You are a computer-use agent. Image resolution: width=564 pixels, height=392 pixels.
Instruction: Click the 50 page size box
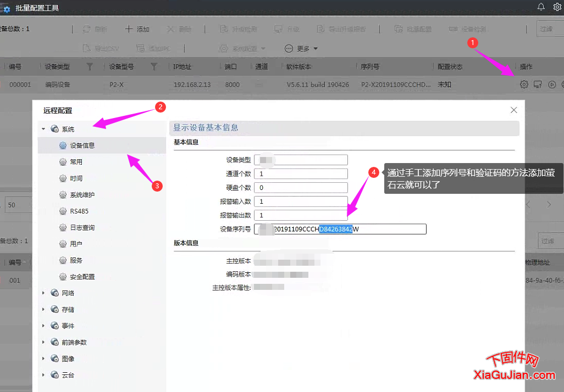pyautogui.click(x=18, y=205)
